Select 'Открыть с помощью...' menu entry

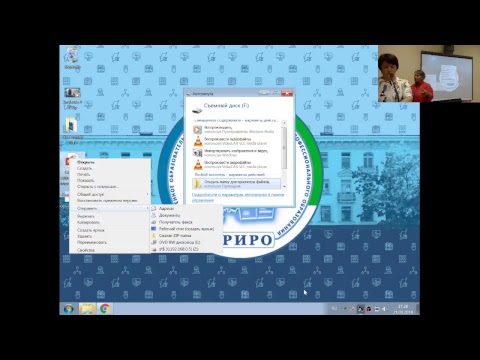[110, 187]
